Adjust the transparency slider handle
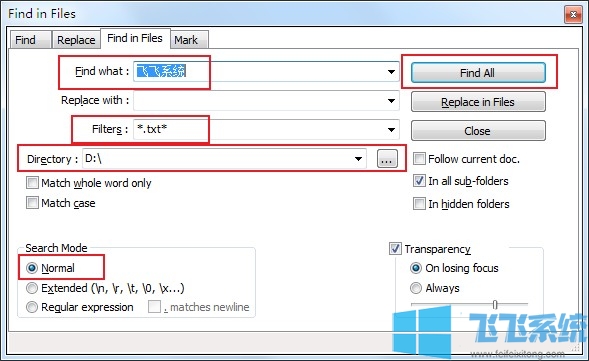 495,304
